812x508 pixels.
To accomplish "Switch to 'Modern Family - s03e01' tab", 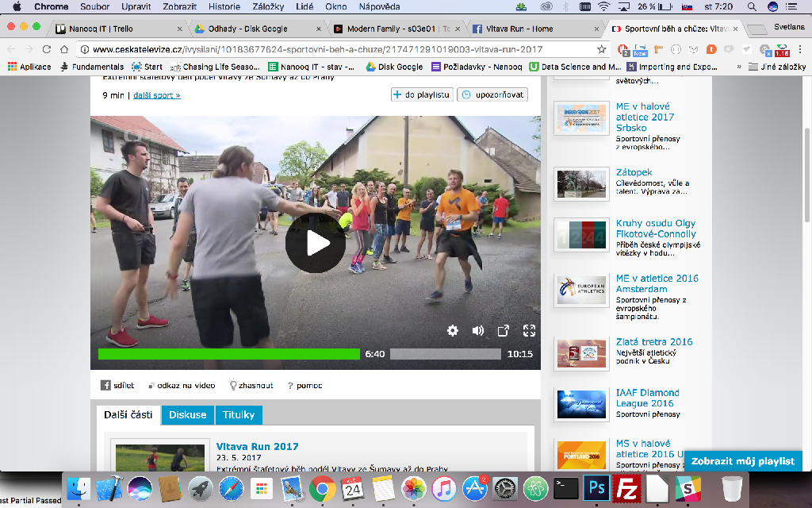I will [x=396, y=29].
